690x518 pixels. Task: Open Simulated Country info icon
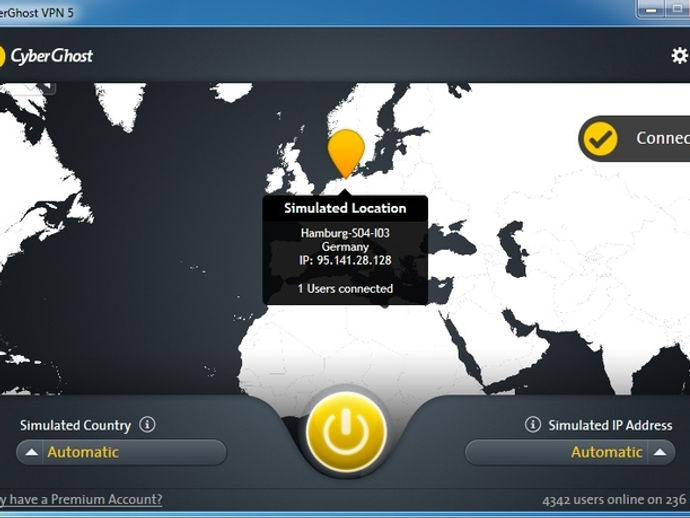(147, 425)
